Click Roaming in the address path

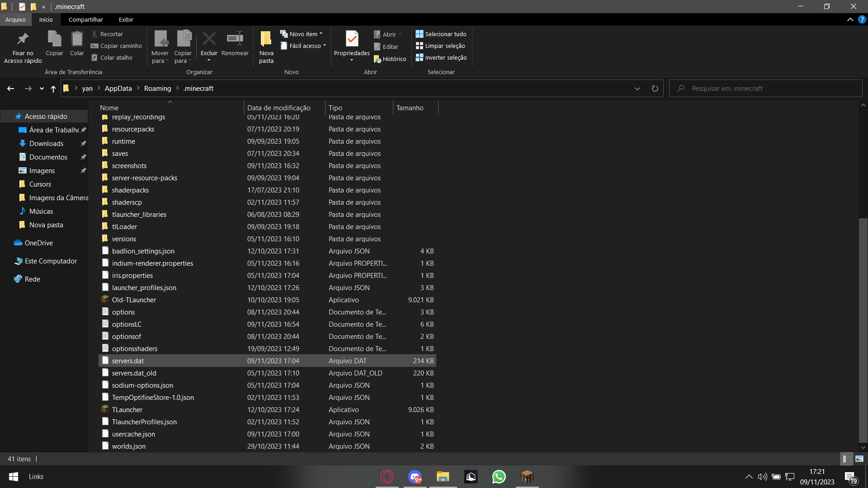(x=157, y=89)
